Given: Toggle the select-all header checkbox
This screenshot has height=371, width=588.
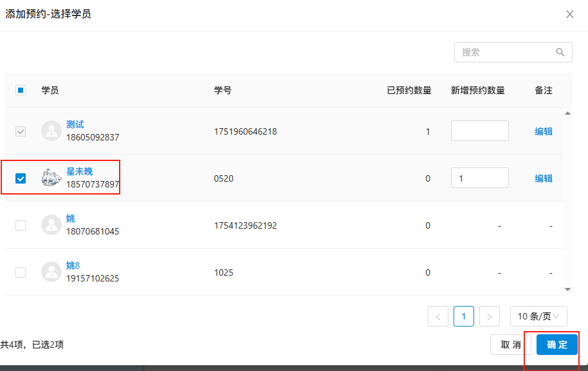Looking at the screenshot, I should coord(21,90).
